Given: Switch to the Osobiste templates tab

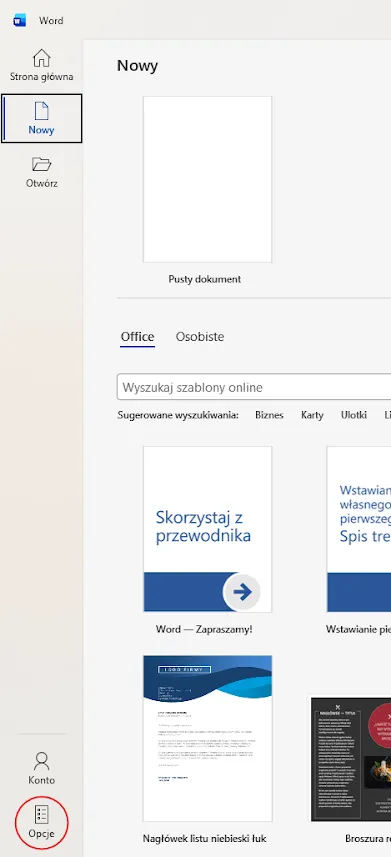Looking at the screenshot, I should [200, 337].
